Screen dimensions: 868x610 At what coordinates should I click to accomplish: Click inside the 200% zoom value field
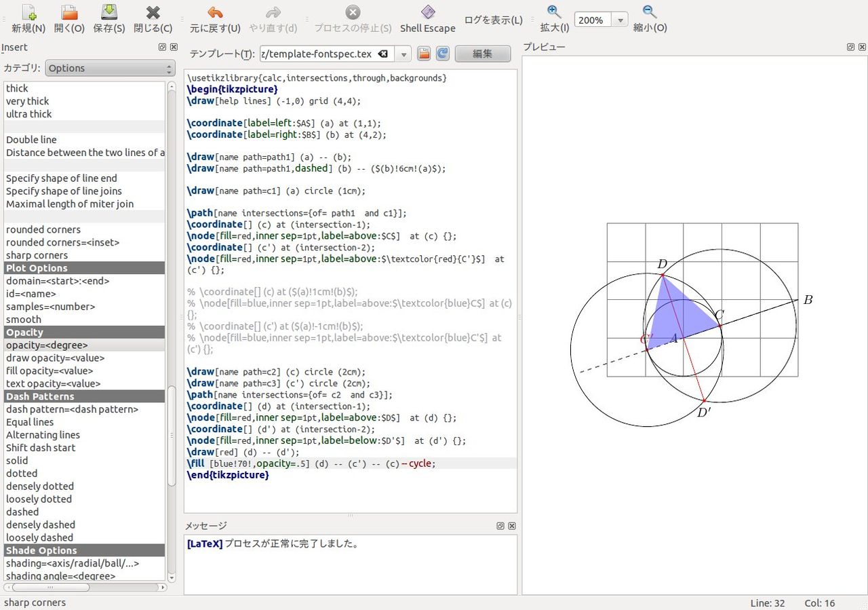(x=593, y=20)
